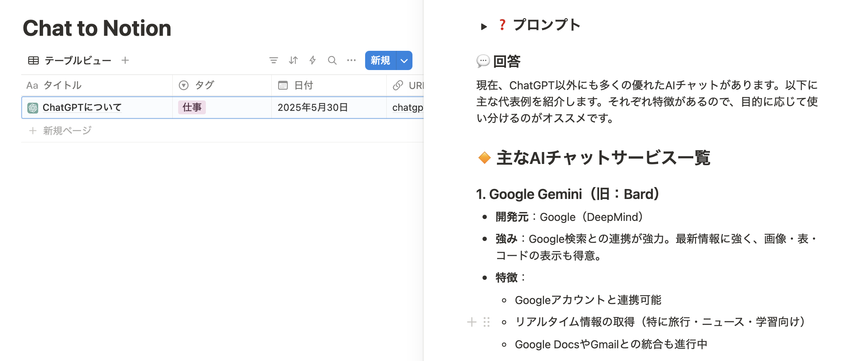Click the 開発元 bullet line
The height and width of the screenshot is (361, 868).
(569, 217)
